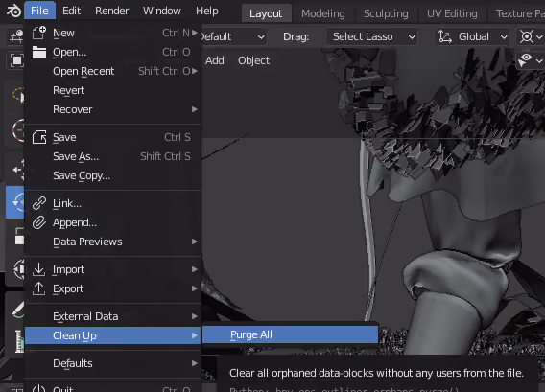The image size is (545, 392).
Task: Open the Render menu
Action: click(111, 11)
